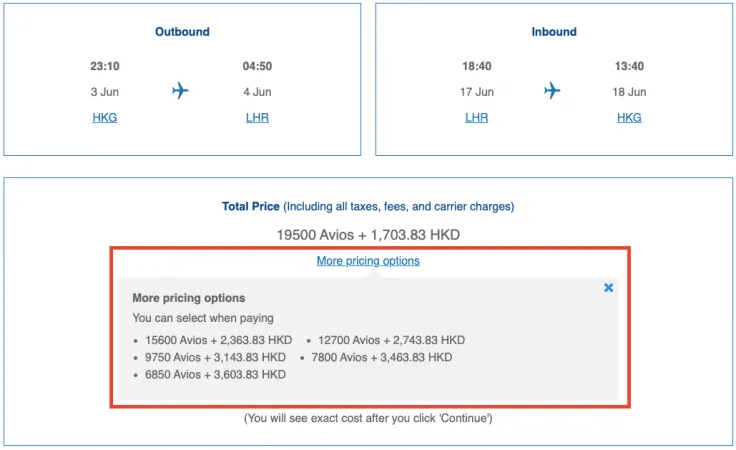Screen dimensions: 736x450
Task: Click the 18 Jun arrival date
Action: pyautogui.click(x=629, y=92)
